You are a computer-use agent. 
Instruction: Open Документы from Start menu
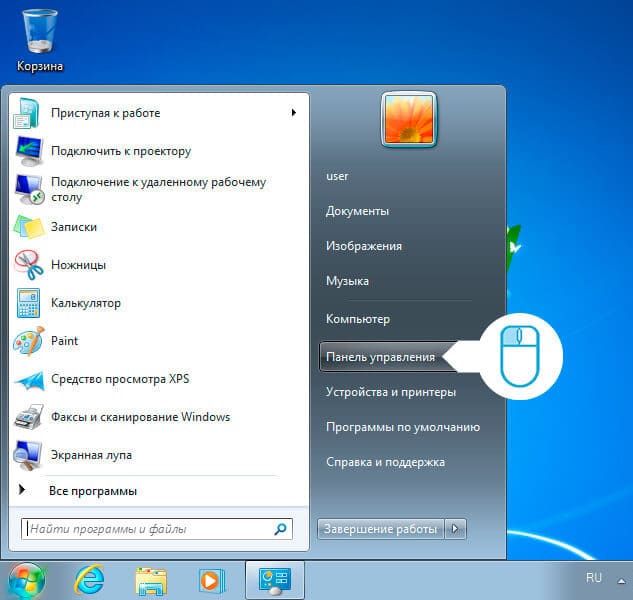click(357, 211)
